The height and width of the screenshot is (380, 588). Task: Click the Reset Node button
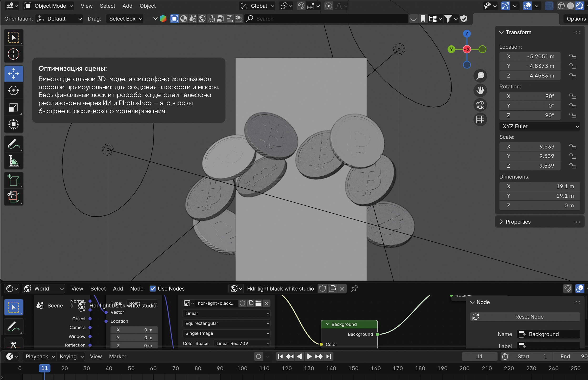[525, 317]
